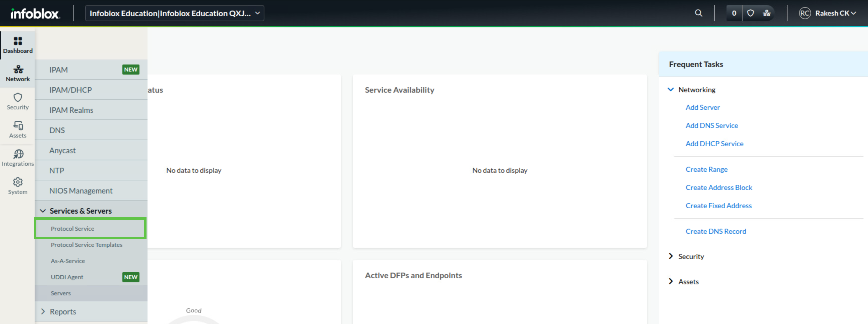The width and height of the screenshot is (868, 324).
Task: Open the search magnifier icon
Action: [x=699, y=13]
